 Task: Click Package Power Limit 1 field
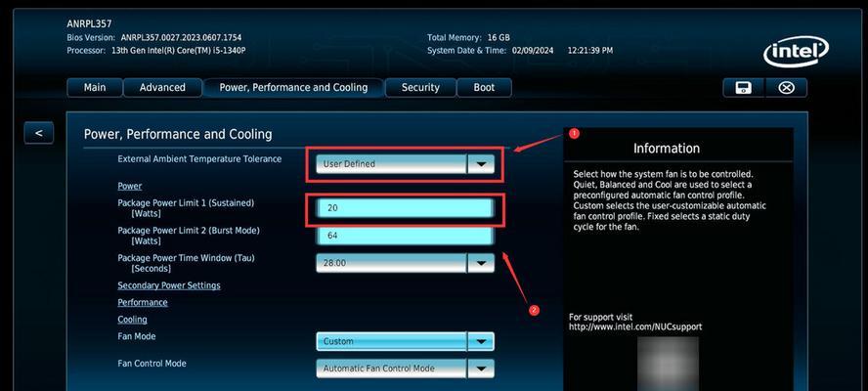405,208
